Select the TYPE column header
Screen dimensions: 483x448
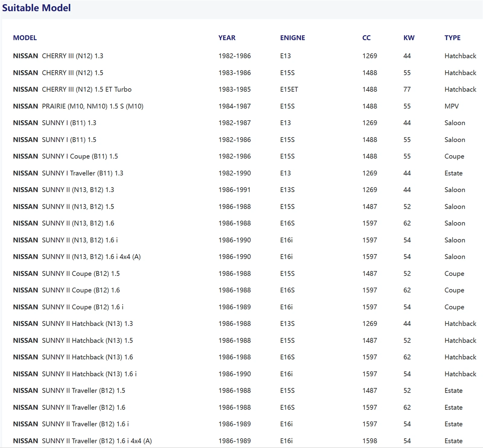pos(453,38)
